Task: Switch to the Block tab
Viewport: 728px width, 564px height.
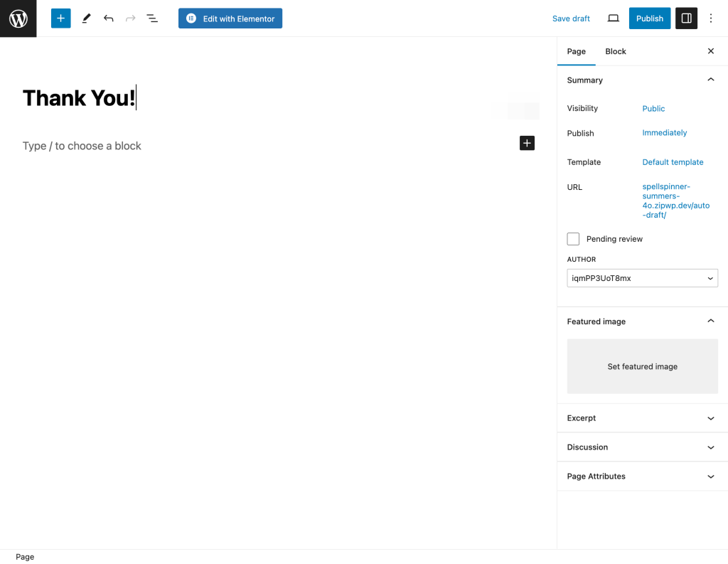Action: [x=616, y=51]
